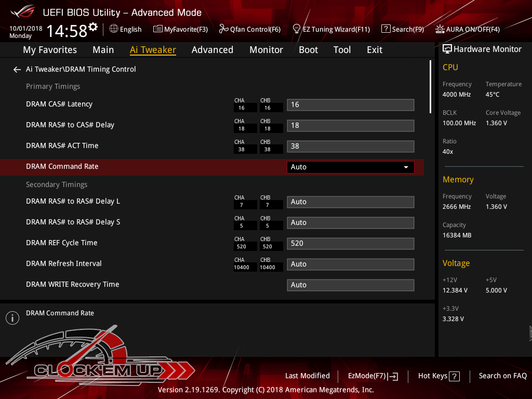Open the Advanced tab
The image size is (532, 399).
click(x=212, y=50)
